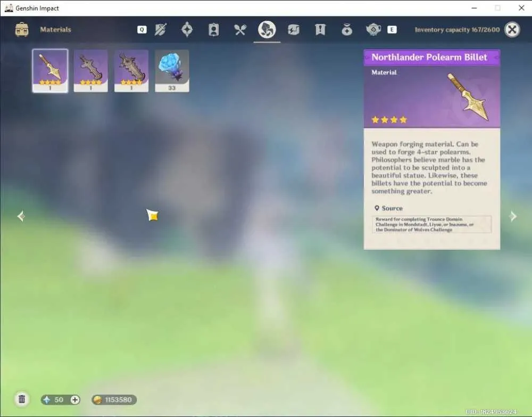
Task: Select the Northlander Polearm Billet item slot
Action: tap(50, 71)
